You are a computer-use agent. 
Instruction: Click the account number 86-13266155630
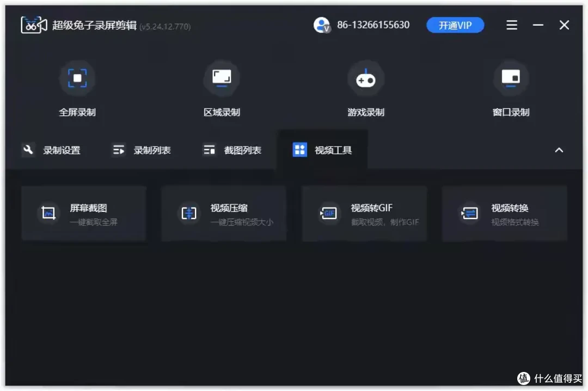coord(373,25)
